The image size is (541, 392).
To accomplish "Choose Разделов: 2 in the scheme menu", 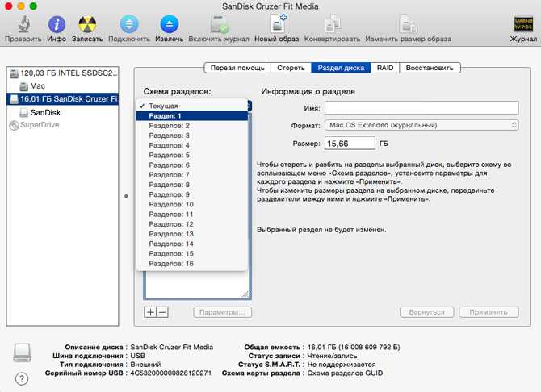I will (x=192, y=126).
